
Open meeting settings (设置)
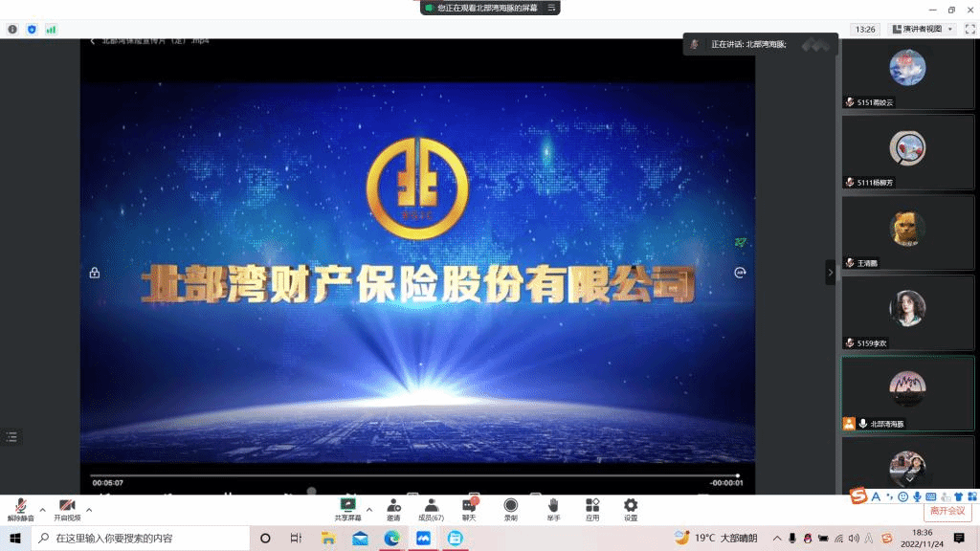(631, 507)
